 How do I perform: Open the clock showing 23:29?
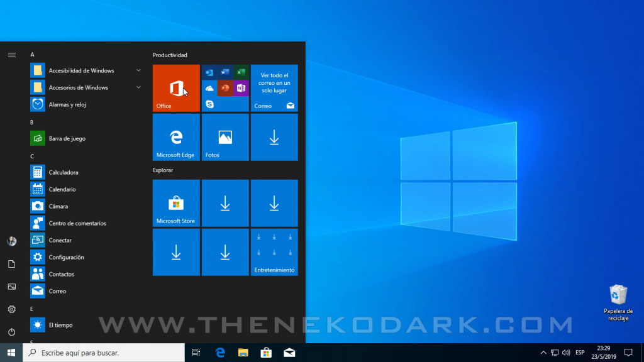[604, 353]
